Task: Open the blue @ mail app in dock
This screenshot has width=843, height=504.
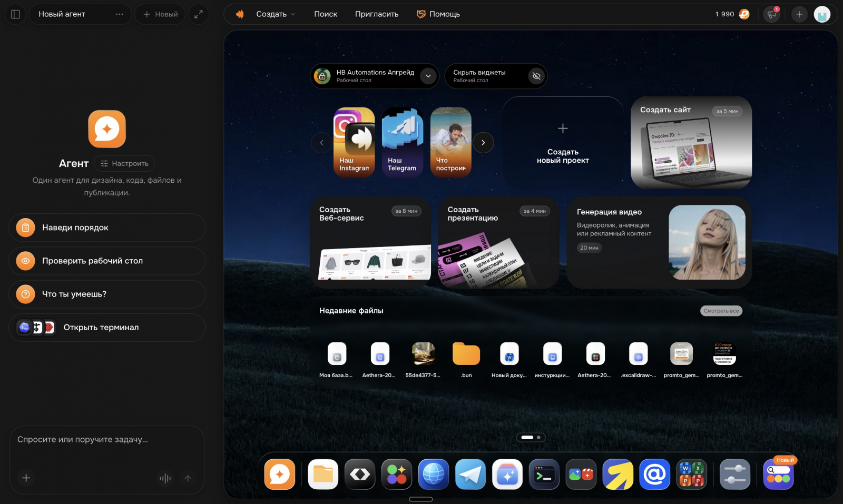Action: pos(655,475)
